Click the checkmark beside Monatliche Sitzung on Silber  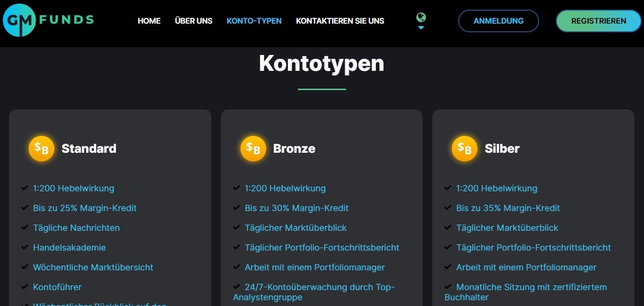(x=447, y=286)
